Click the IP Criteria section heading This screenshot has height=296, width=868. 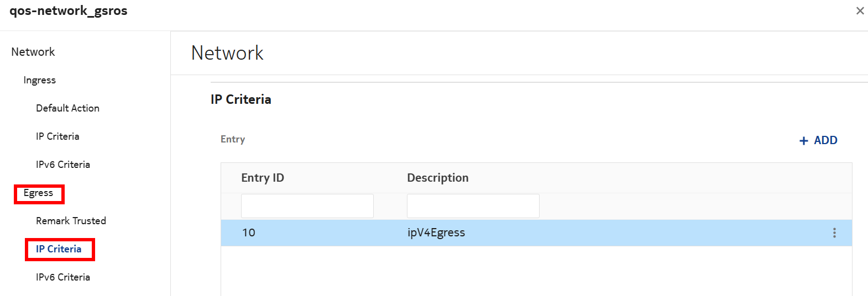click(240, 99)
